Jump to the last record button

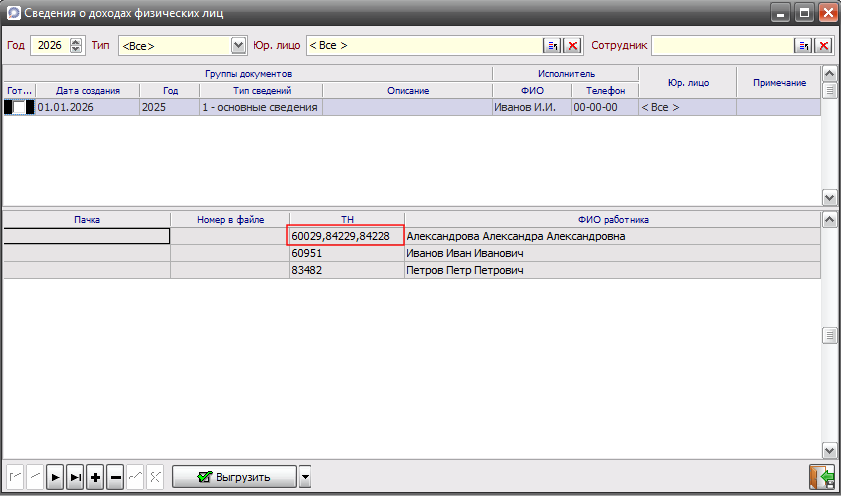[75, 477]
